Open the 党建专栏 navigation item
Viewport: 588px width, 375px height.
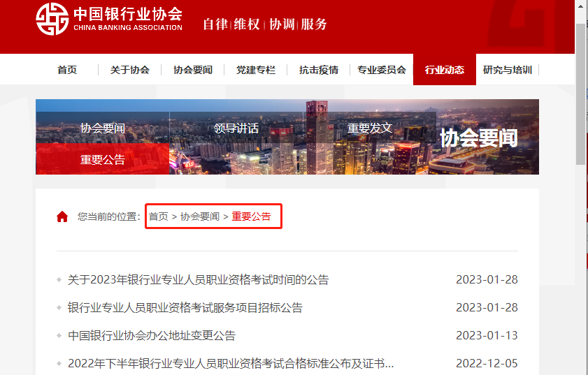pos(256,70)
